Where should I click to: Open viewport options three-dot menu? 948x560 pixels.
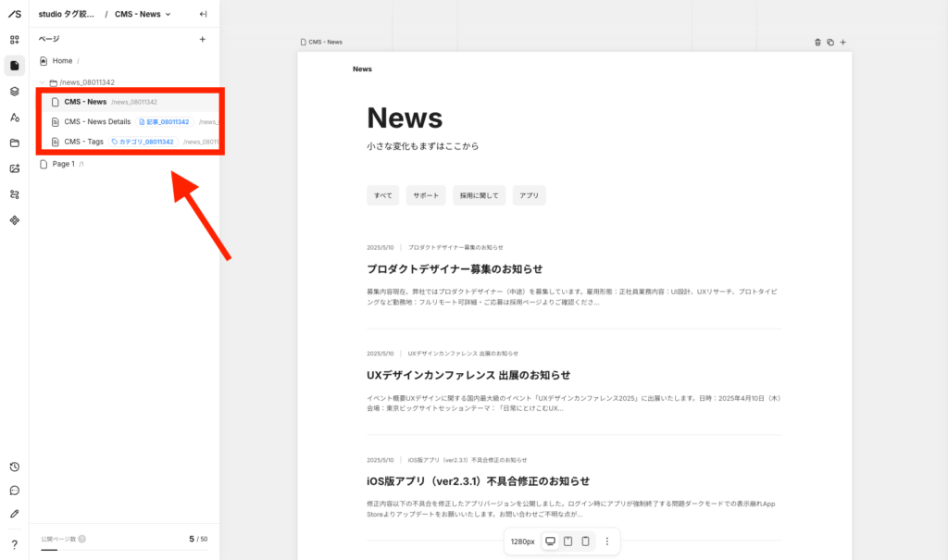pos(607,541)
